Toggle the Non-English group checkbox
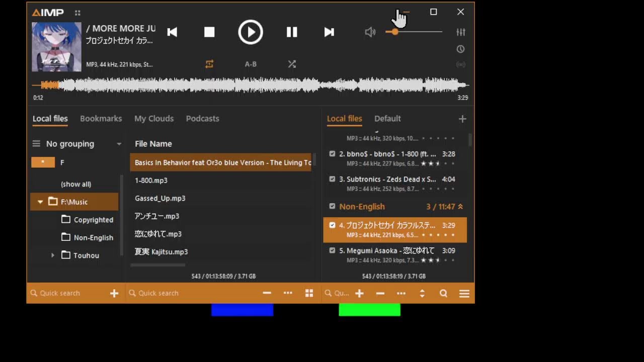This screenshot has width=644, height=362. point(332,206)
